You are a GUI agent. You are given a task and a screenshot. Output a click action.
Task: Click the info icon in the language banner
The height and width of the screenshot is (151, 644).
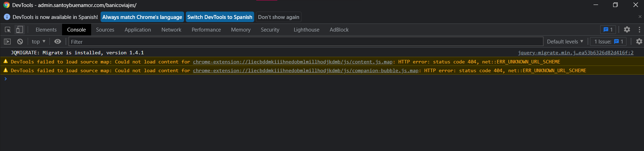(7, 17)
